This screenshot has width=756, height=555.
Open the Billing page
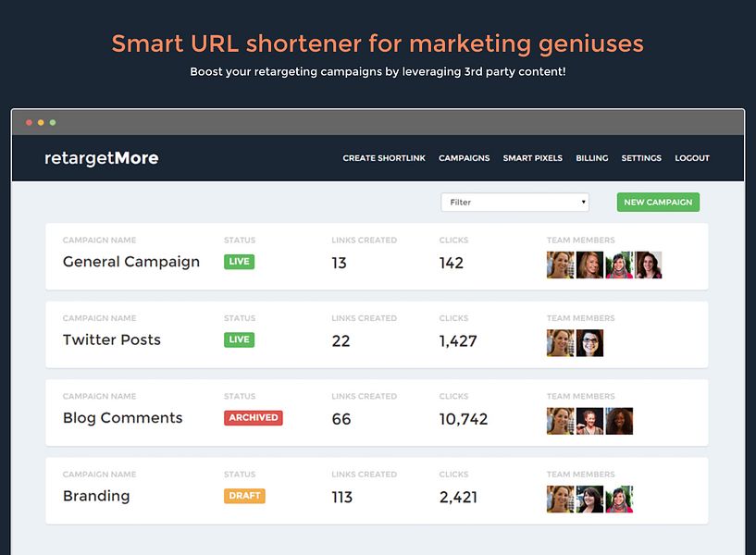click(591, 158)
